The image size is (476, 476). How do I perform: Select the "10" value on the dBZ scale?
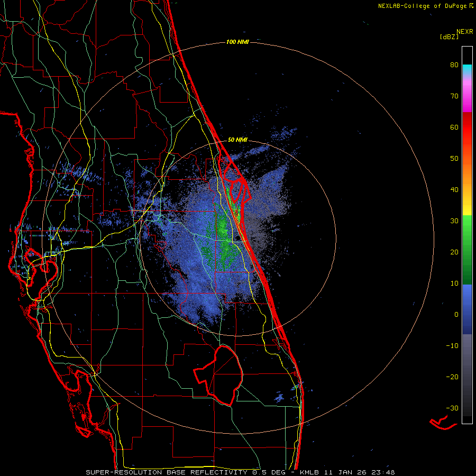click(454, 283)
